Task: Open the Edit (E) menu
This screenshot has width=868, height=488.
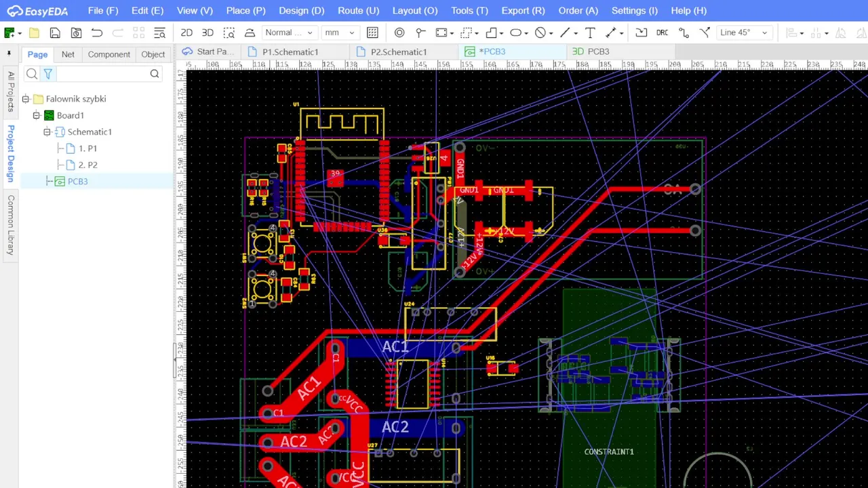Action: click(x=147, y=11)
